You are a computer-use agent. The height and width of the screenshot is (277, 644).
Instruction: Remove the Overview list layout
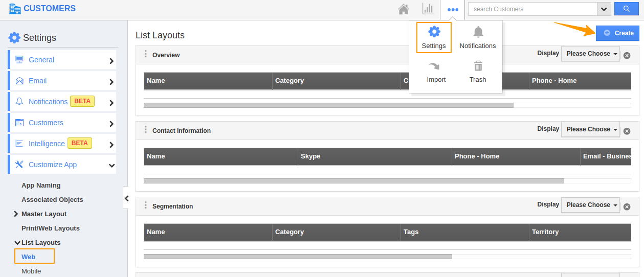627,56
